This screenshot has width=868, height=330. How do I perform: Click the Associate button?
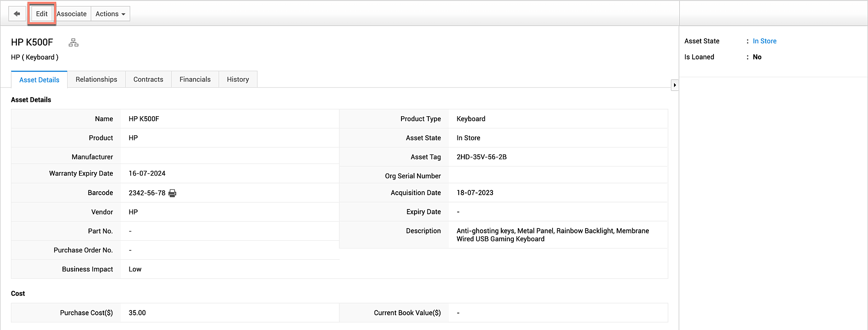pos(72,14)
